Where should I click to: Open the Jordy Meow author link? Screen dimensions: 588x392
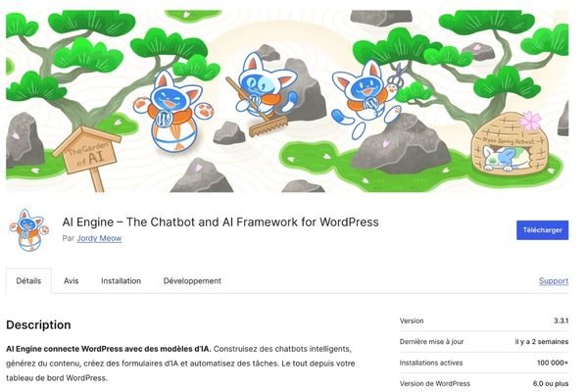click(99, 238)
